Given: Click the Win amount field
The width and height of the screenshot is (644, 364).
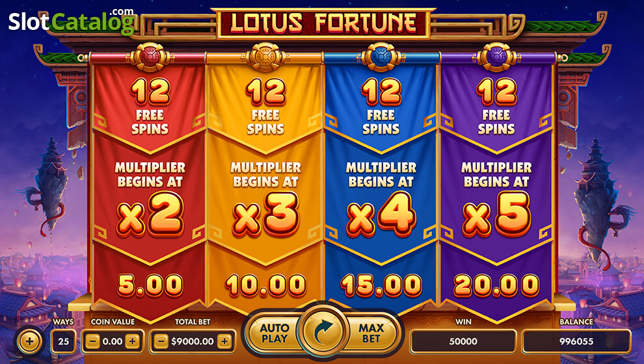Looking at the screenshot, I should pos(463,341).
